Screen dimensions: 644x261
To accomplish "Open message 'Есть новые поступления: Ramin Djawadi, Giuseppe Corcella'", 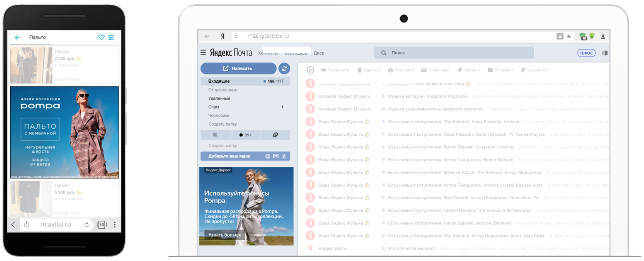I will coord(450,147).
